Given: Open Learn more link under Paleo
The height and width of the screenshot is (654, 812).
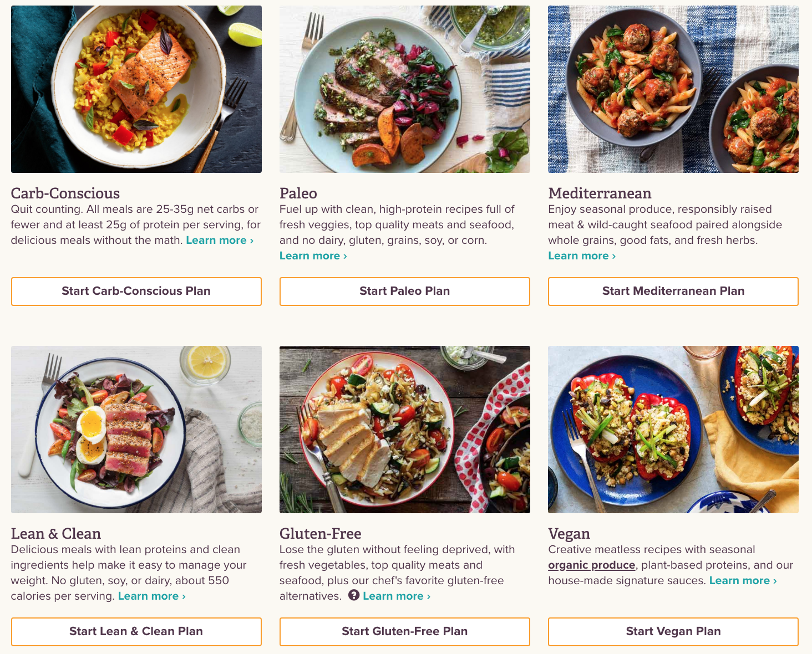Looking at the screenshot, I should coord(313,256).
